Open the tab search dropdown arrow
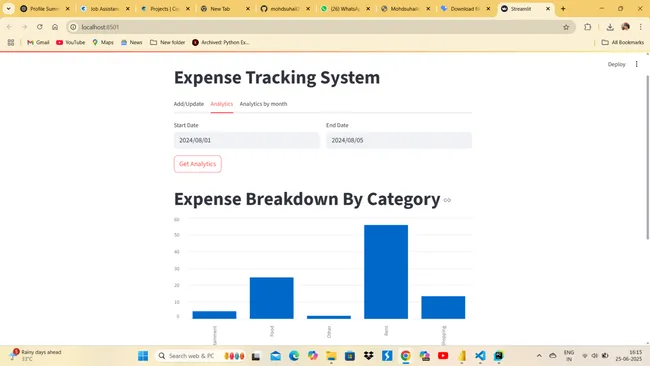This screenshot has height=366, width=650. (8, 9)
